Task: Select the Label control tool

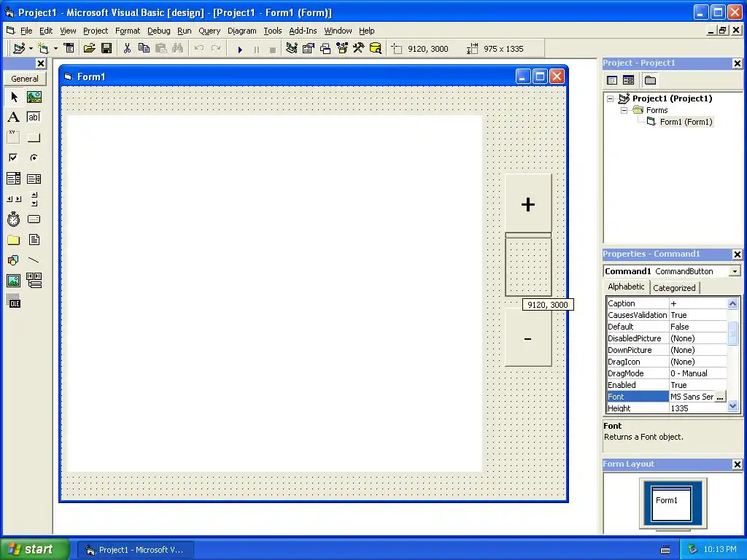Action: (x=14, y=117)
